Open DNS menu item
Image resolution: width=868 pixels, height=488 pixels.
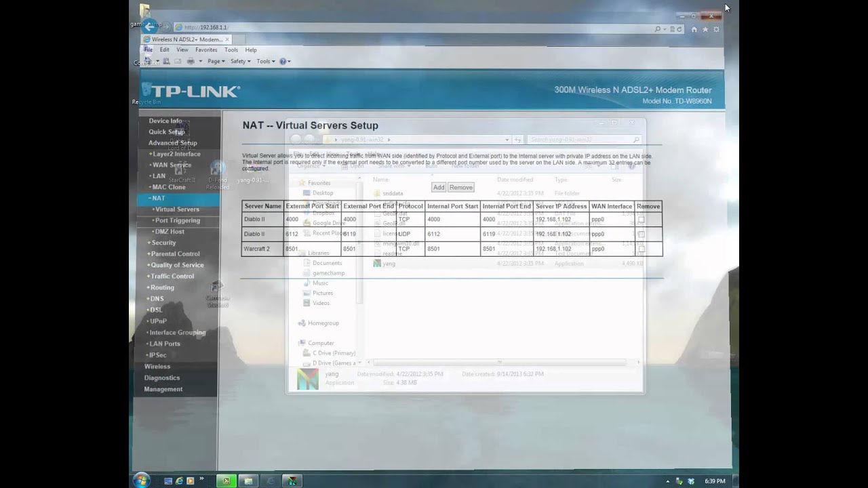coord(157,298)
